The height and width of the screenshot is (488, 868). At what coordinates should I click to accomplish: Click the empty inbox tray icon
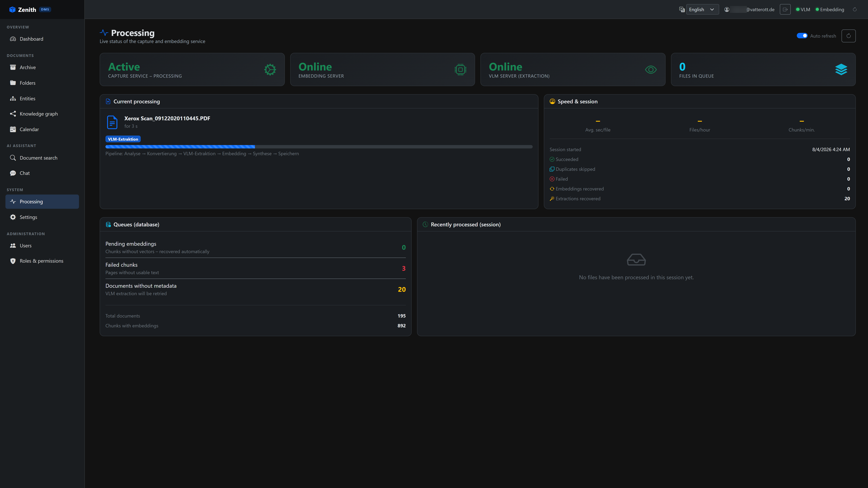636,260
